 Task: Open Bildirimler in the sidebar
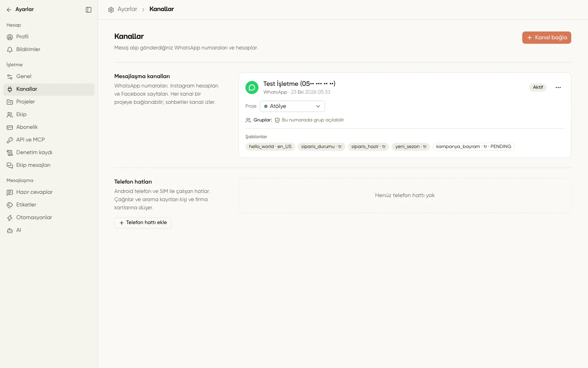49,49
